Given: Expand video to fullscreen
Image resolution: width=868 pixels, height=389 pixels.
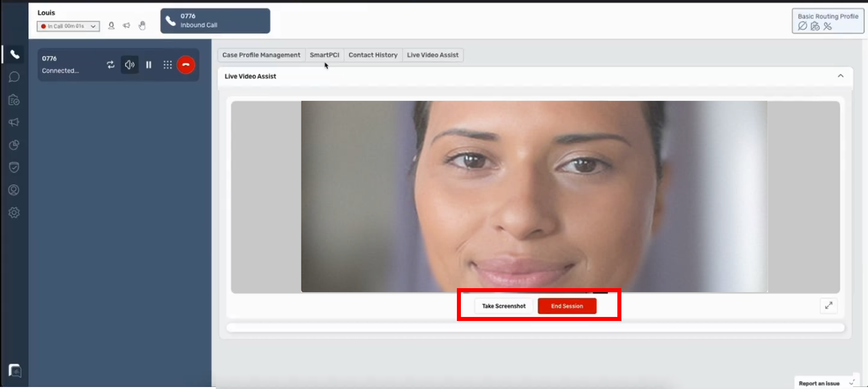Looking at the screenshot, I should click(828, 306).
